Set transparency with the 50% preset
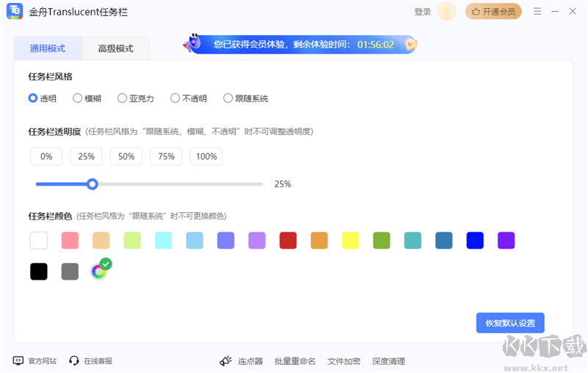This screenshot has width=588, height=373. click(126, 156)
